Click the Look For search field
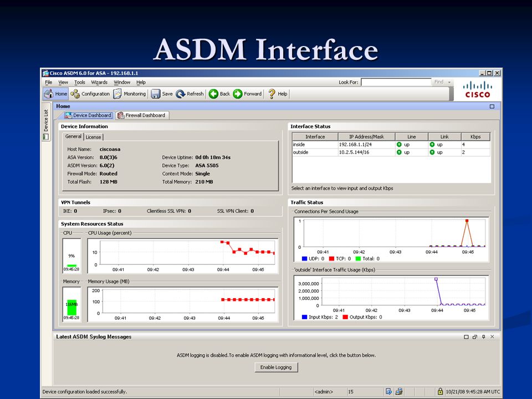 click(396, 82)
